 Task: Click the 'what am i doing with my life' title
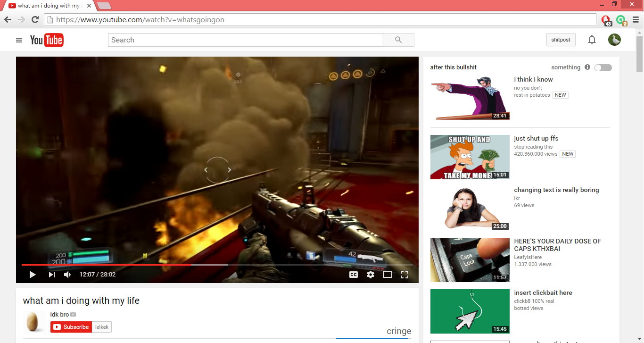pos(81,301)
